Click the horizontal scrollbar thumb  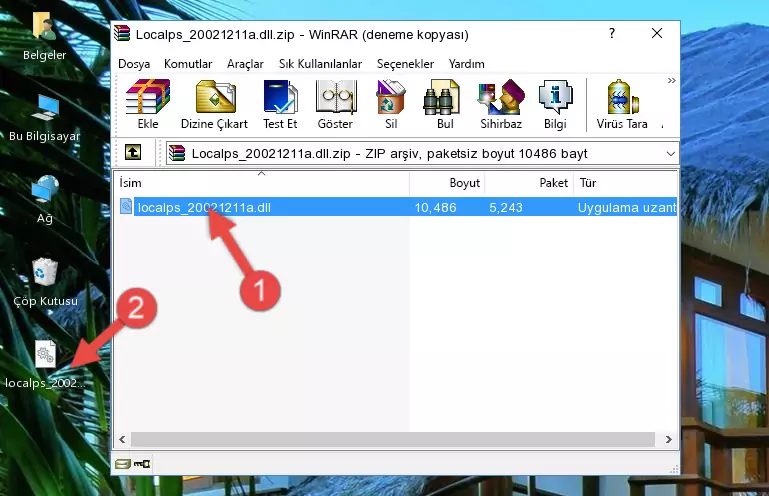coord(393,440)
